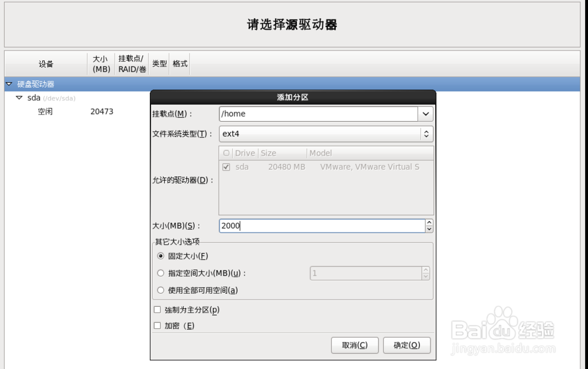Viewport: 588px width, 369px height.
Task: Click the 大小(MB) column header
Action: (101, 63)
